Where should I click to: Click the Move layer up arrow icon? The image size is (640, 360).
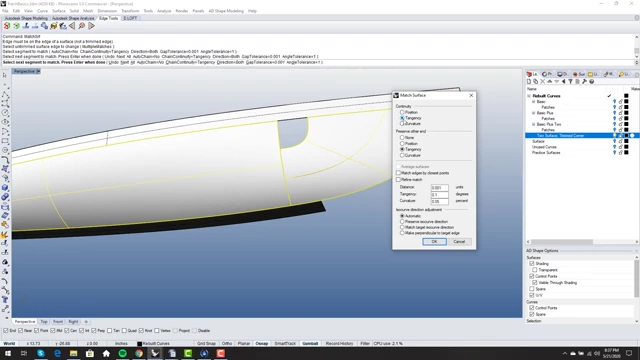[550, 82]
